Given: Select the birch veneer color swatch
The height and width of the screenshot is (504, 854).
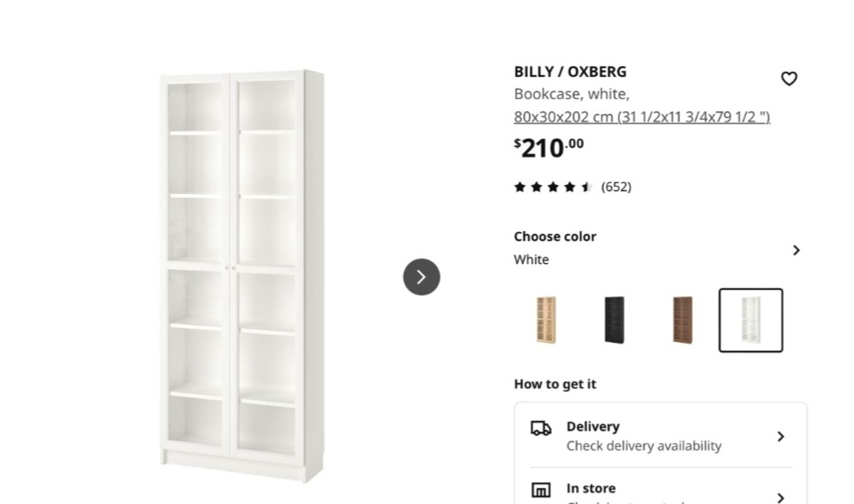Looking at the screenshot, I should [547, 320].
